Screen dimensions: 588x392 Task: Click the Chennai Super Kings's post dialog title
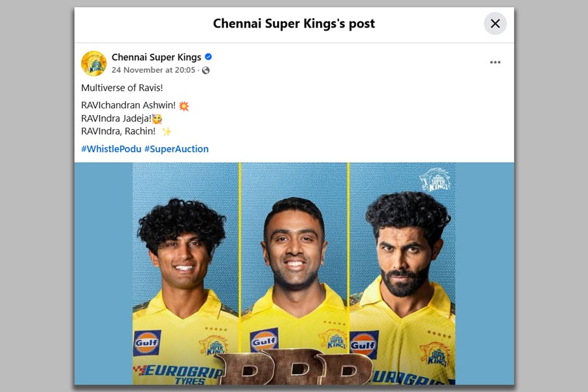(x=294, y=24)
